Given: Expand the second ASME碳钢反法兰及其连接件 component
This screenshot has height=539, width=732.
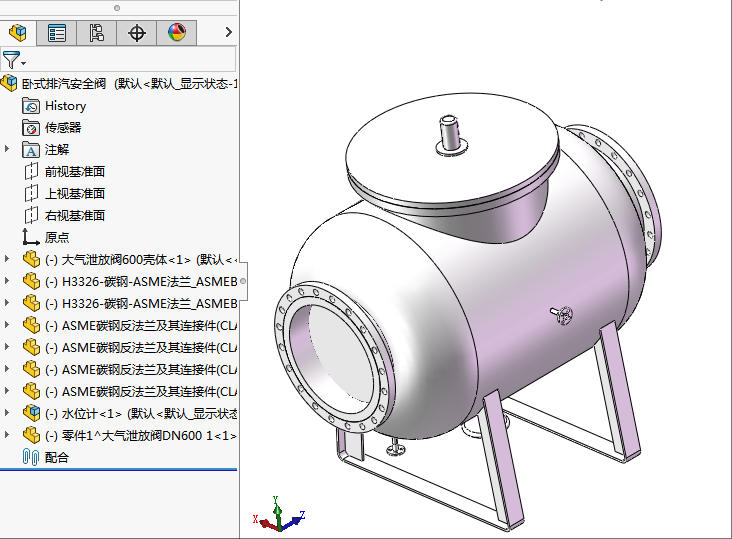Looking at the screenshot, I should pos(7,346).
